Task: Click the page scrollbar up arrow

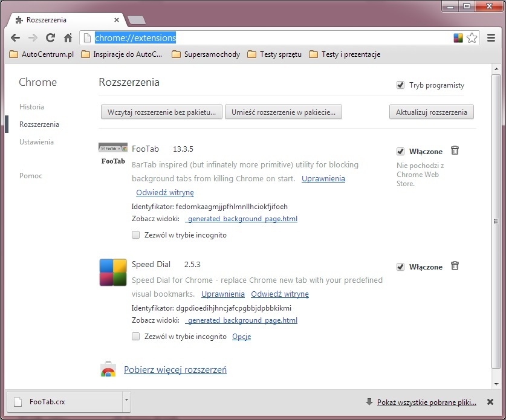Action: click(496, 69)
